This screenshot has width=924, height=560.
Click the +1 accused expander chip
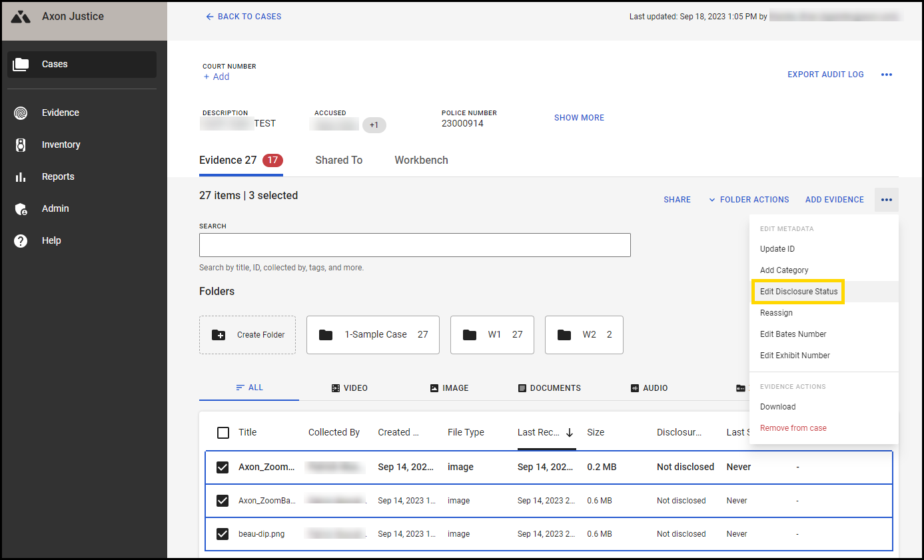(374, 125)
